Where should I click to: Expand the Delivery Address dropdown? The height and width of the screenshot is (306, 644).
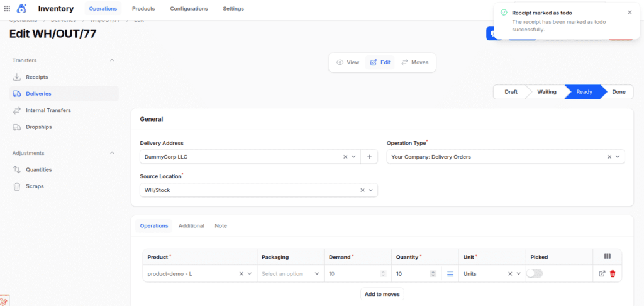coord(353,157)
